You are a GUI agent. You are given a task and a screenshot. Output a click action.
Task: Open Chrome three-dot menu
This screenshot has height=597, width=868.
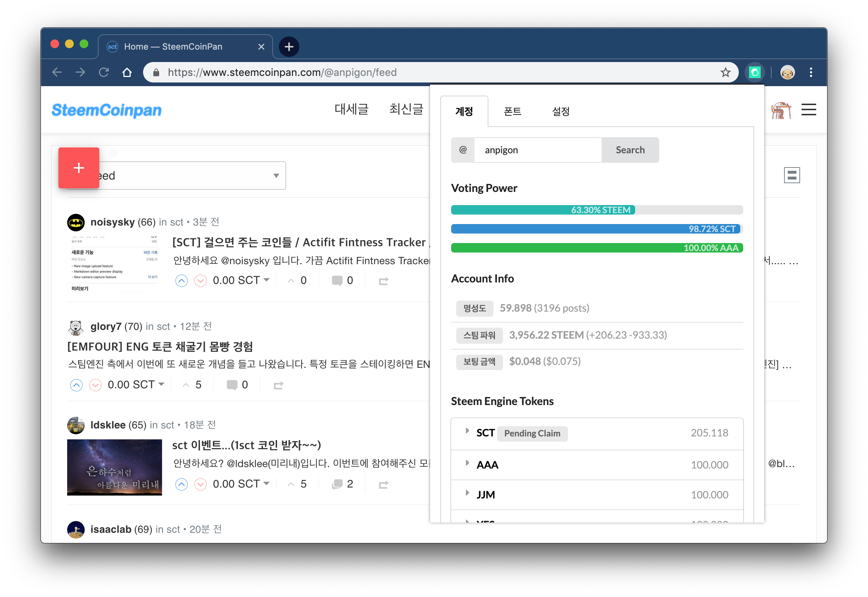coord(811,72)
